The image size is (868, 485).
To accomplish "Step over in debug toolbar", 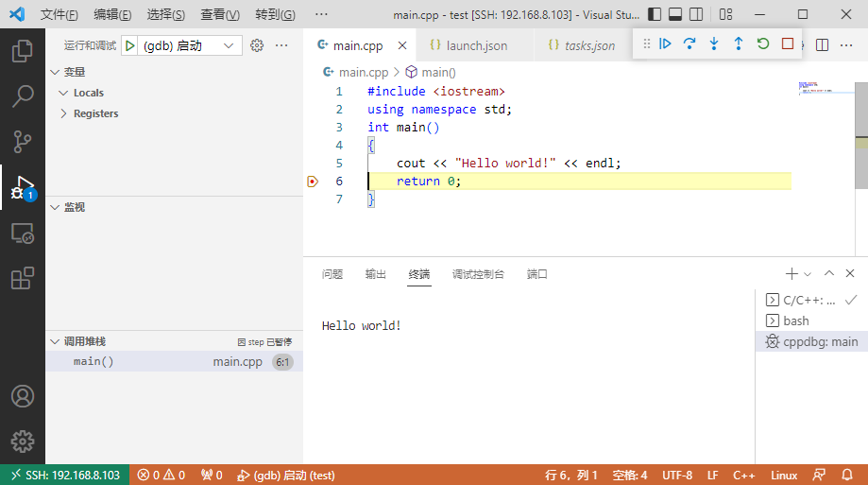I will (689, 43).
